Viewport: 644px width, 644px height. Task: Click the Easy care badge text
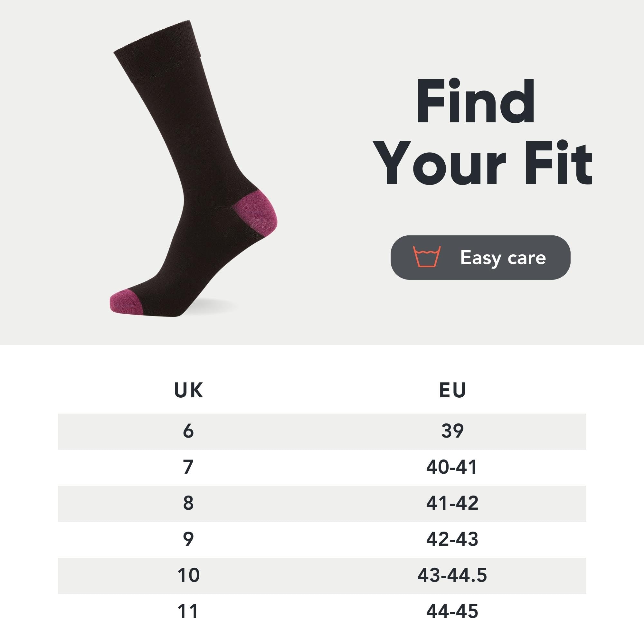503,258
